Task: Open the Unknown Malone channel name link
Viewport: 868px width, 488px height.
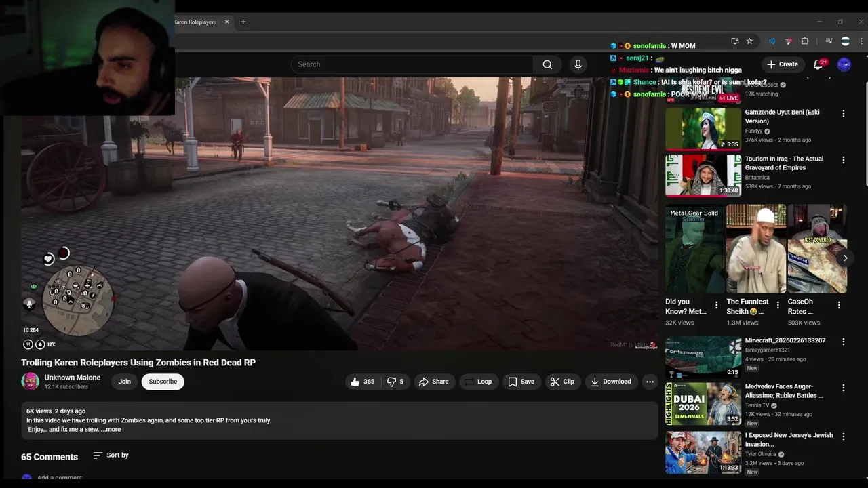Action: pyautogui.click(x=73, y=378)
